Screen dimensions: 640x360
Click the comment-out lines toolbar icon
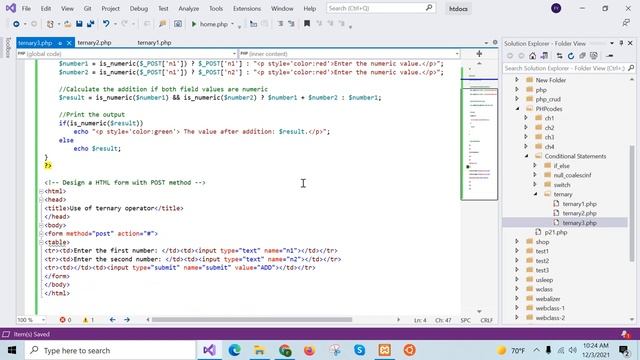point(280,24)
